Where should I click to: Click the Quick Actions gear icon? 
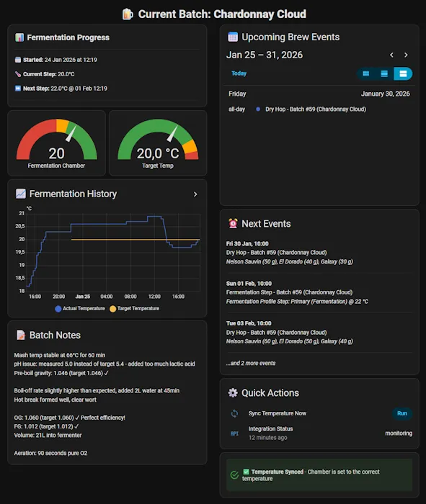tap(233, 393)
